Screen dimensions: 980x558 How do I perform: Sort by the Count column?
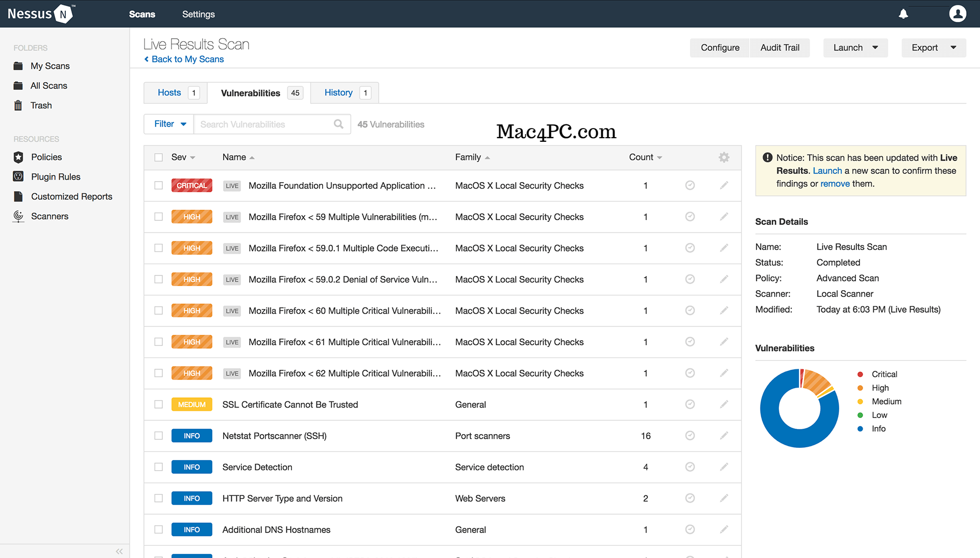(645, 157)
